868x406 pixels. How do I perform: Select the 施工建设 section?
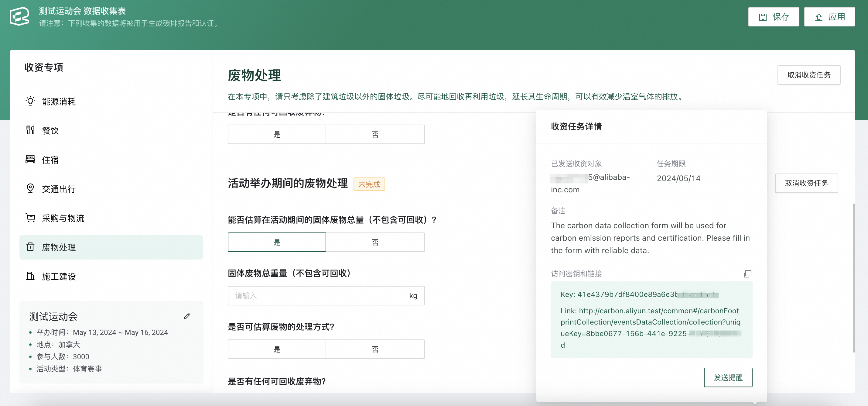tap(111, 276)
